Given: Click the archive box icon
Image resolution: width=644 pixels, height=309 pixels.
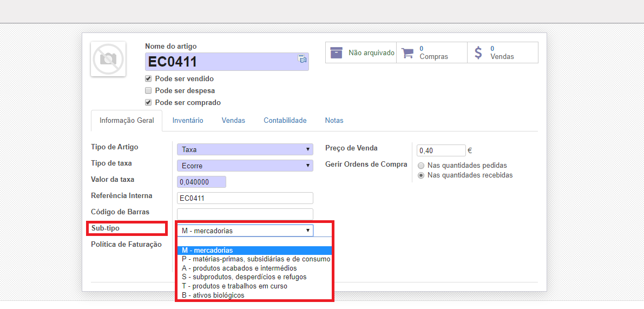Looking at the screenshot, I should (x=337, y=52).
